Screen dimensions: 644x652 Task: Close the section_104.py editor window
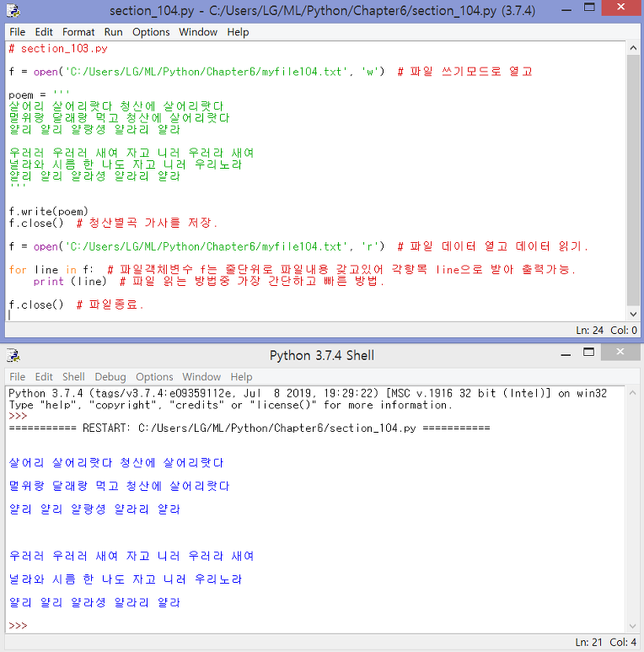pos(620,8)
